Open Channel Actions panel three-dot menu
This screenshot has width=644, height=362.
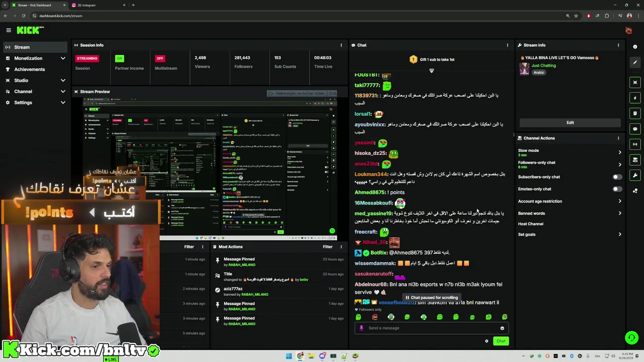coord(618,138)
